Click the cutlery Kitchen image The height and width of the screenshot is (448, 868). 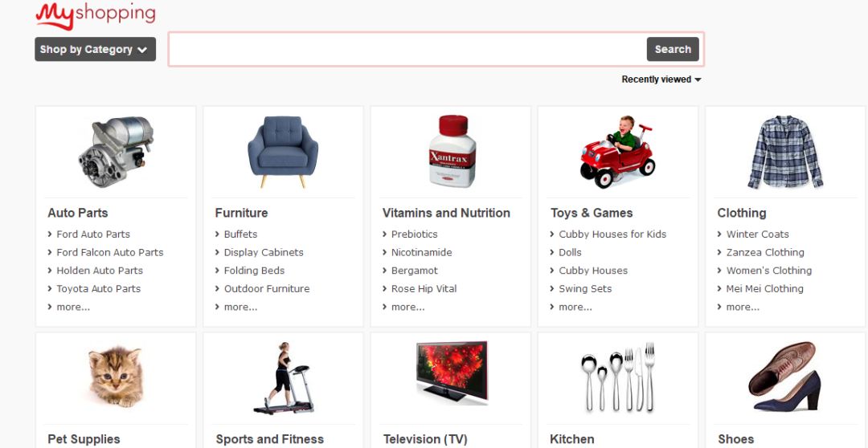point(618,377)
